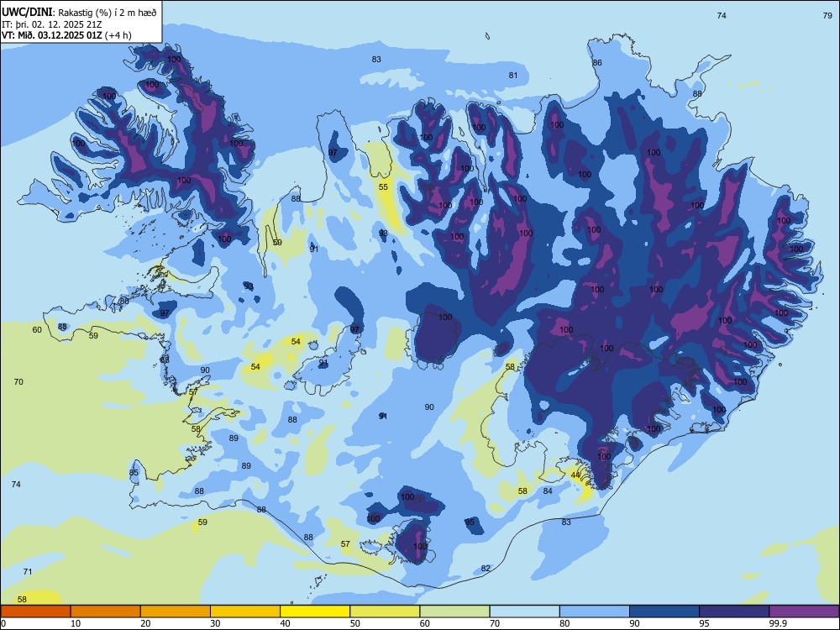The image size is (840, 630).
Task: Click the humidity value 81 off the north coast
Action: (513, 75)
